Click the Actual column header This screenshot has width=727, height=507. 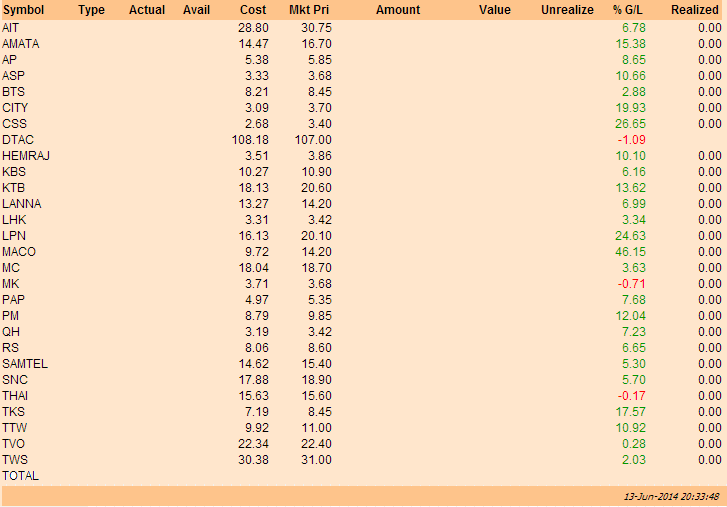point(147,10)
